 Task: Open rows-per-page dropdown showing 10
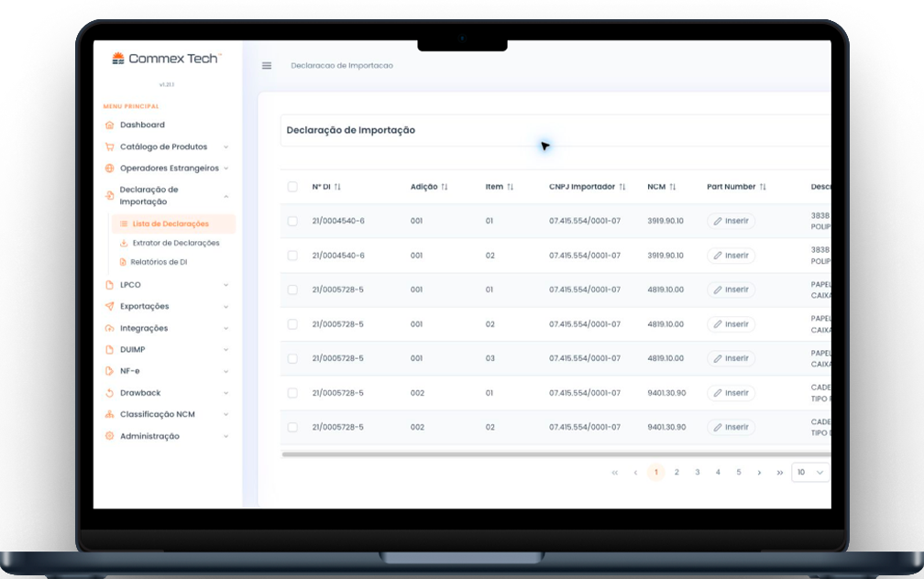pyautogui.click(x=810, y=473)
